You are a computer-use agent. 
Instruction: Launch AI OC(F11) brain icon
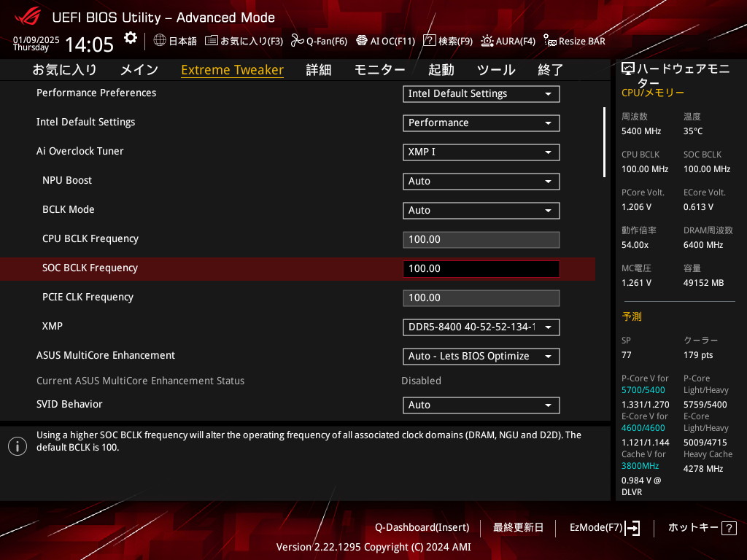362,41
